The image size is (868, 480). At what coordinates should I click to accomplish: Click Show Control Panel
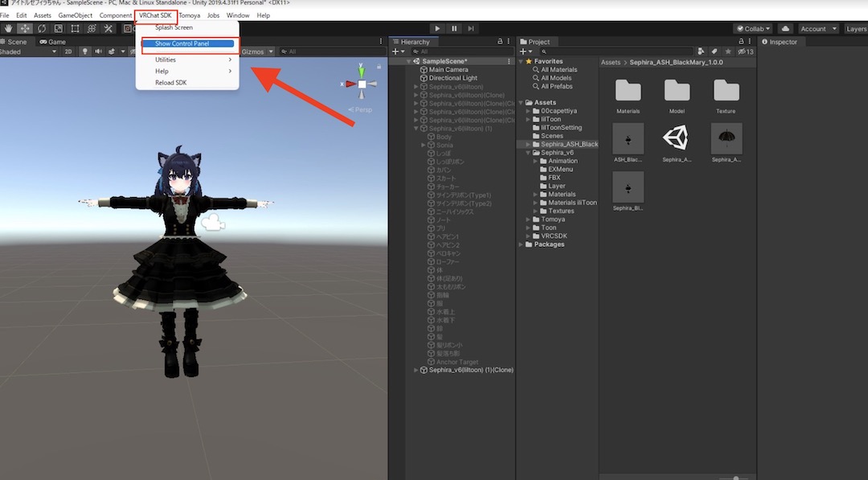tap(182, 44)
